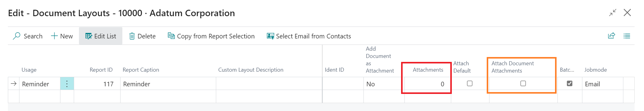Check Attach Document Attachments box

pyautogui.click(x=523, y=83)
